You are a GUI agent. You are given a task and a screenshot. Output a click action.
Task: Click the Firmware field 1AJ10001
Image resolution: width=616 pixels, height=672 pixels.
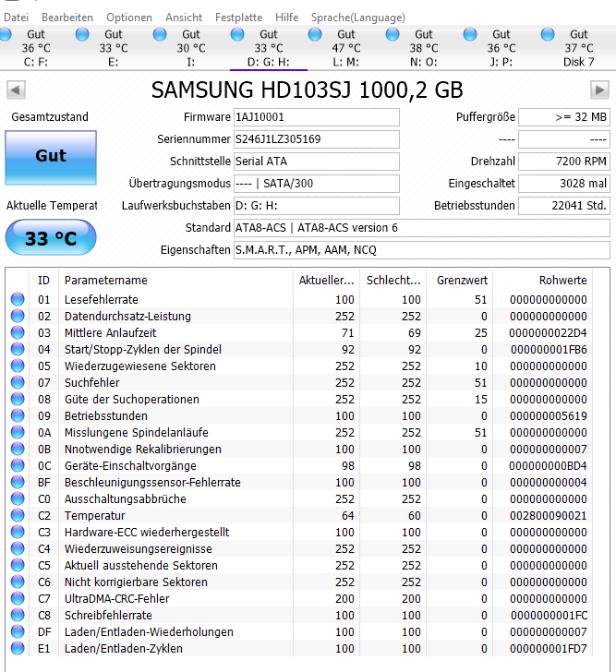pos(317,117)
